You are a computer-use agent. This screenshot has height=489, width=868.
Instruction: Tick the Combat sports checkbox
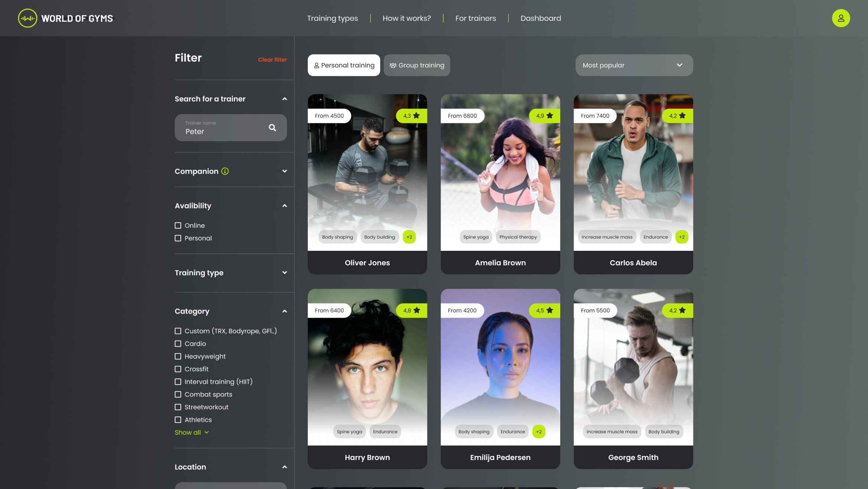[x=178, y=394]
